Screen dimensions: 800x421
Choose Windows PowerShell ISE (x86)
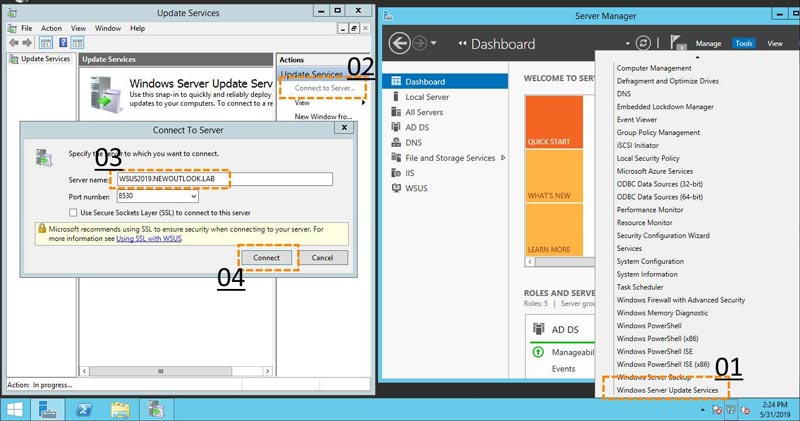663,364
